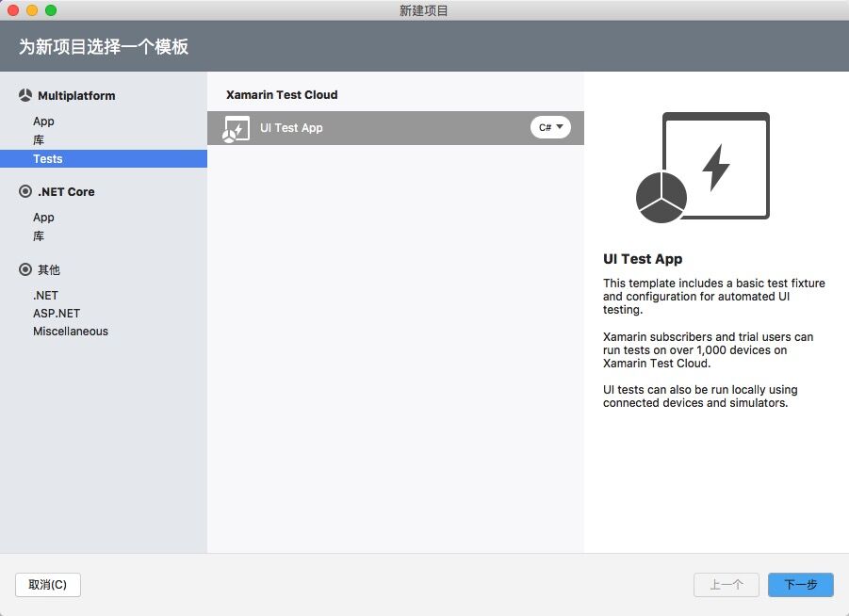Click the 取消(C) cancel button
This screenshot has height=616, width=849.
click(x=48, y=585)
